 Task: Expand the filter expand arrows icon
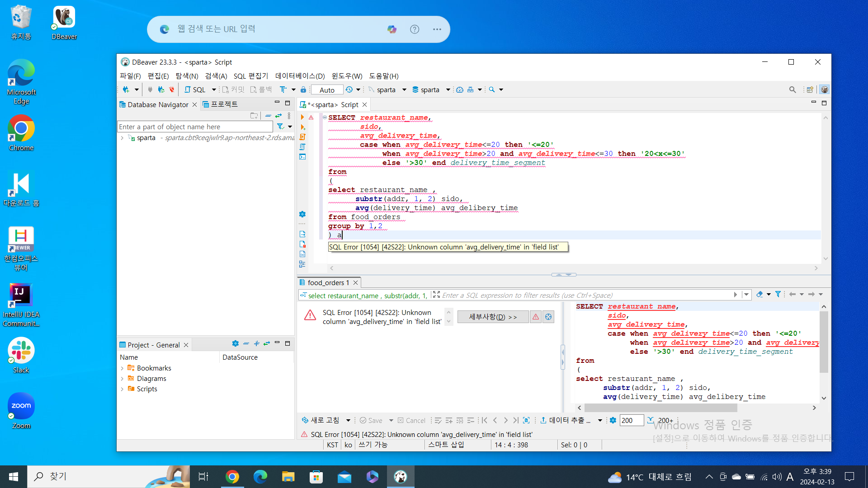[x=436, y=295]
